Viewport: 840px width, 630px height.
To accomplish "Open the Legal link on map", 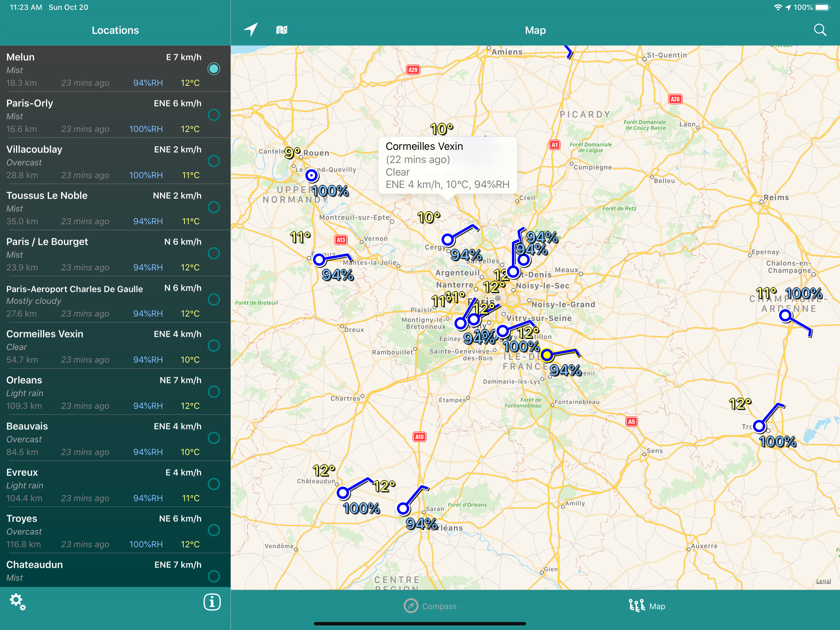I will pos(823,581).
